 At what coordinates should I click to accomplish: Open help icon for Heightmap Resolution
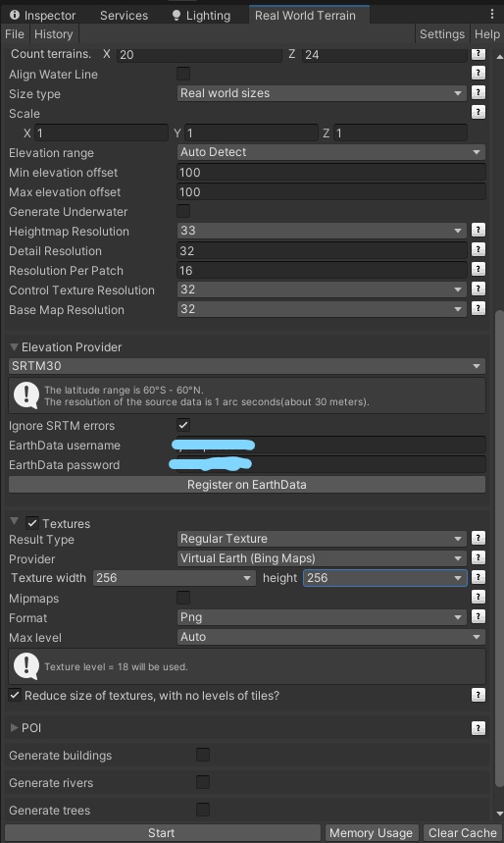478,230
